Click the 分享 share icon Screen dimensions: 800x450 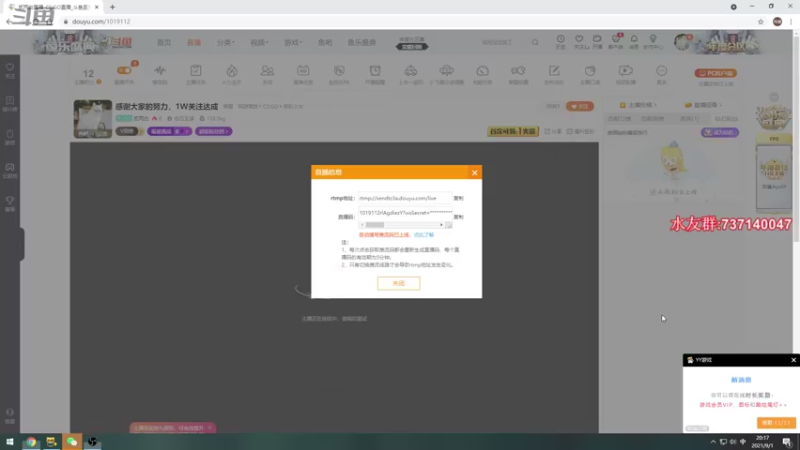pos(553,131)
